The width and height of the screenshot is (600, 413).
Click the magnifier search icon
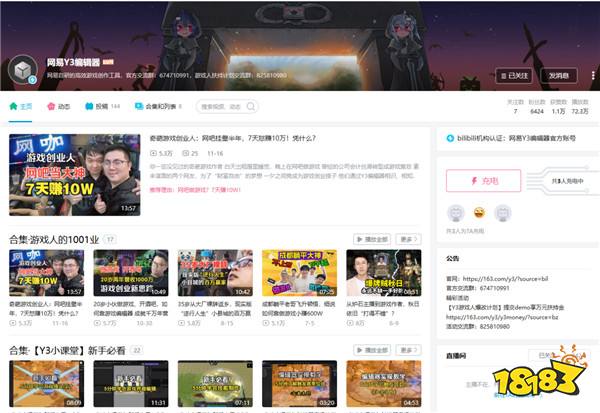click(x=251, y=106)
